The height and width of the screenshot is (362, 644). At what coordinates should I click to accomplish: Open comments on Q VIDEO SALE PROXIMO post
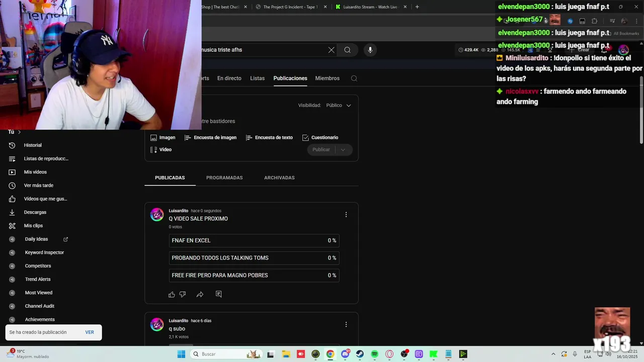pyautogui.click(x=219, y=294)
